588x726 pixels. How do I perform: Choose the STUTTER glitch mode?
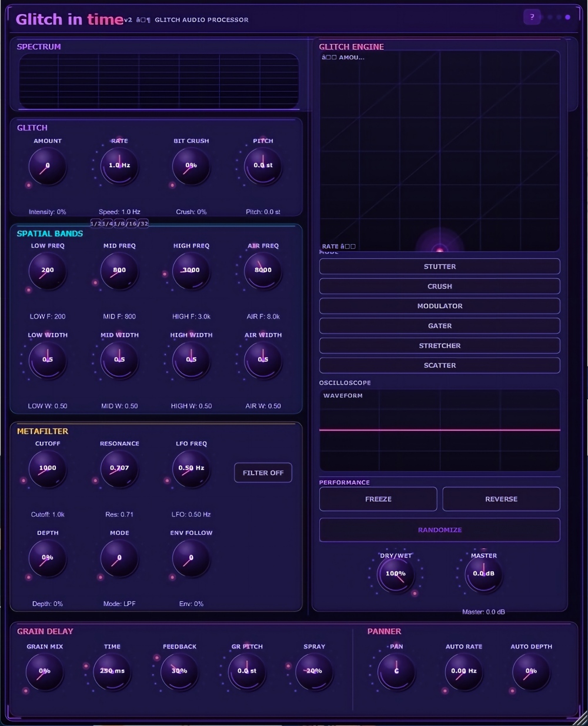440,267
